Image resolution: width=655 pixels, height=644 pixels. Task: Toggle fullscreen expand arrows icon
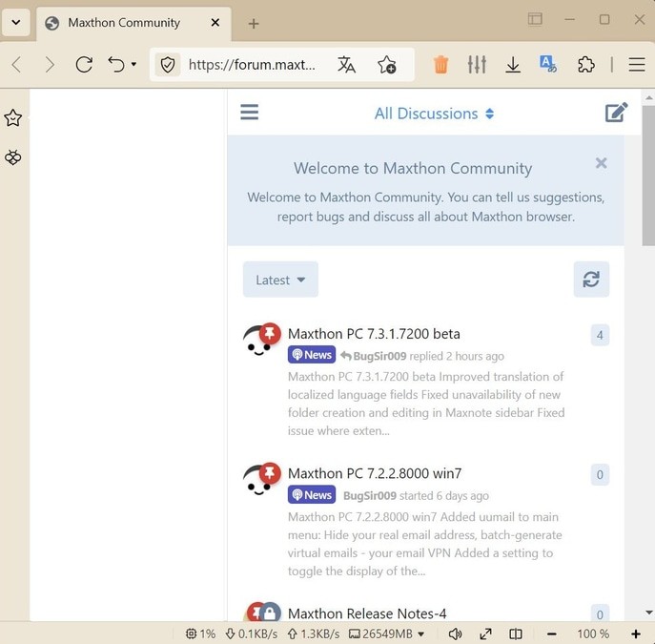click(485, 634)
